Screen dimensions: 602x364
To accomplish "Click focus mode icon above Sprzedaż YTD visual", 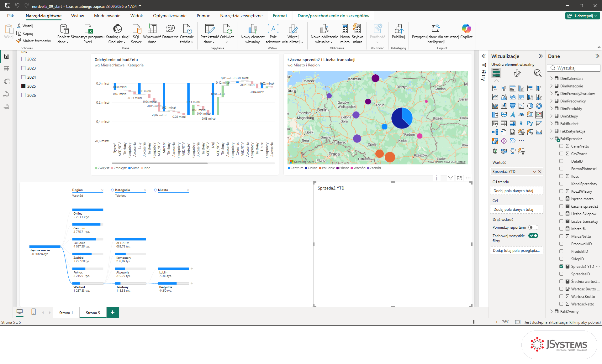I will (459, 178).
